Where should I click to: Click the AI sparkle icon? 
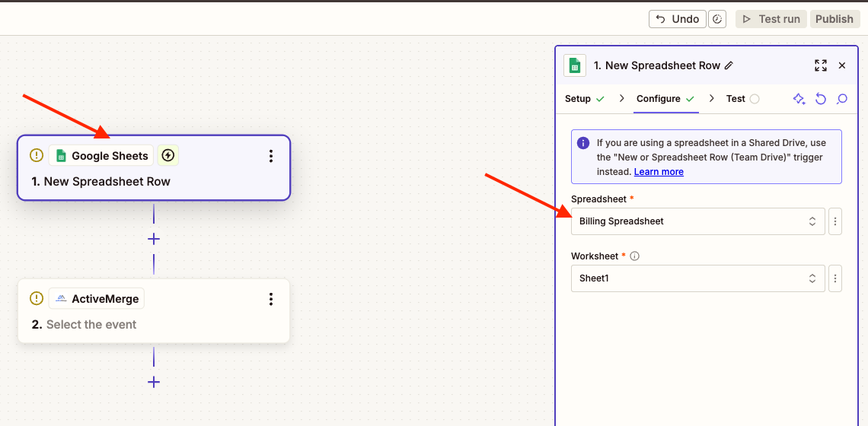[x=799, y=99]
